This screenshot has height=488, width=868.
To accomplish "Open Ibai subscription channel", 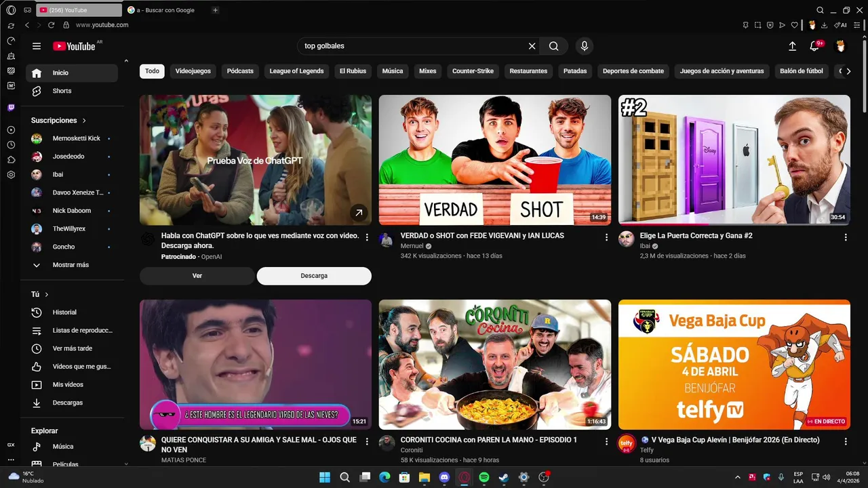I will click(x=72, y=174).
